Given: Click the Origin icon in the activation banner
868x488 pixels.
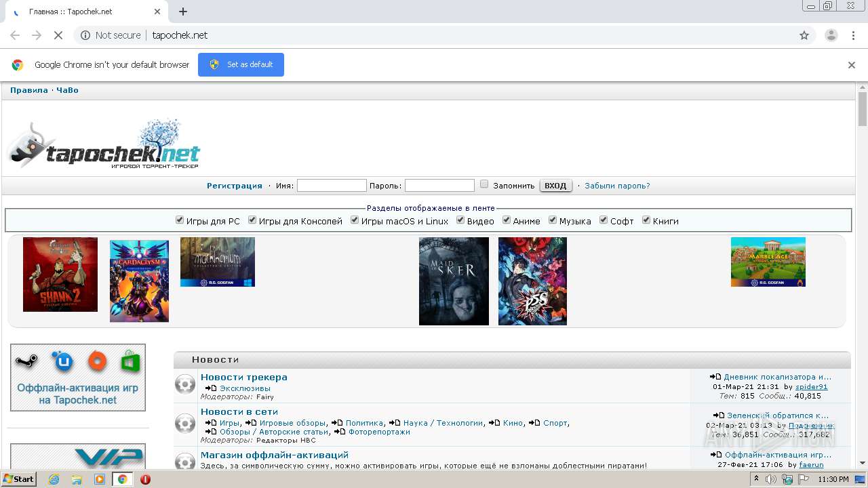Looking at the screenshot, I should click(98, 362).
